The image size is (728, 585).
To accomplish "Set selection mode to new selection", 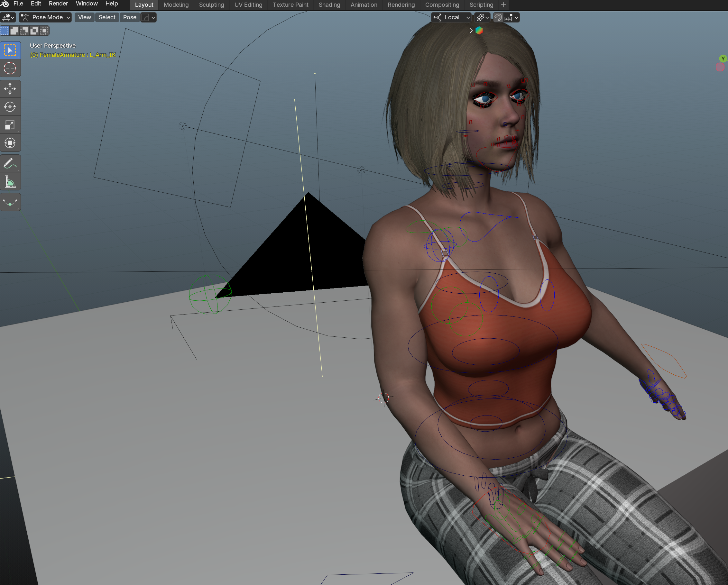I will [x=5, y=31].
